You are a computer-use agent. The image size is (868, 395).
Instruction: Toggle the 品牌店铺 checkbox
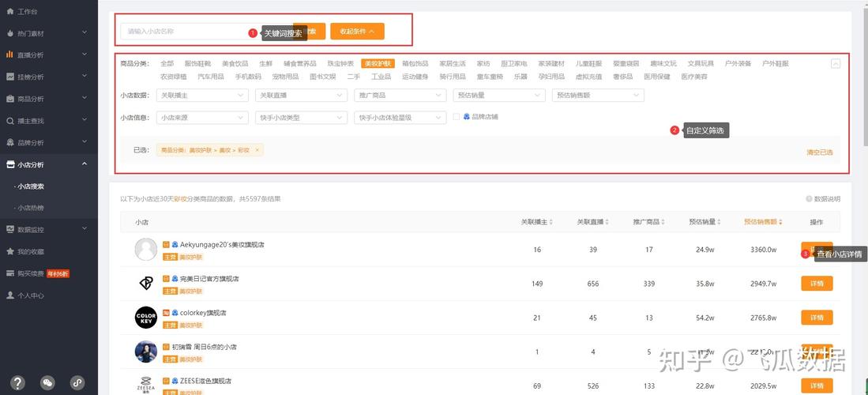(457, 117)
